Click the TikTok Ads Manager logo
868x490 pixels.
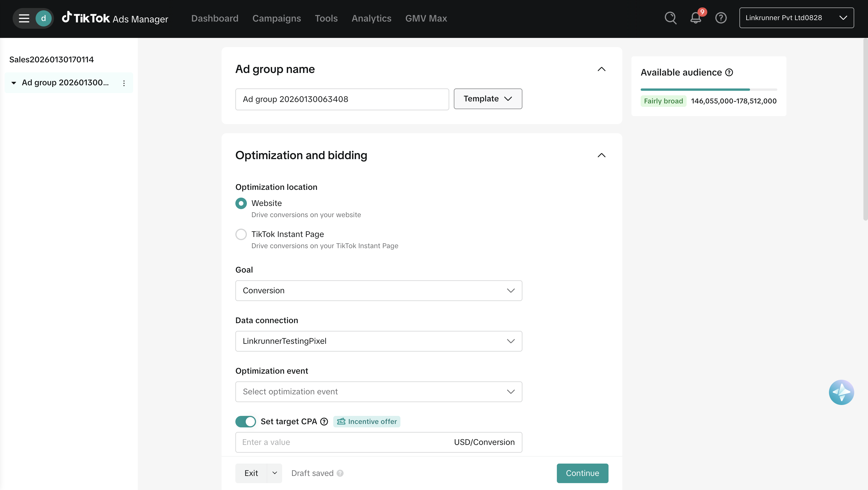[115, 18]
